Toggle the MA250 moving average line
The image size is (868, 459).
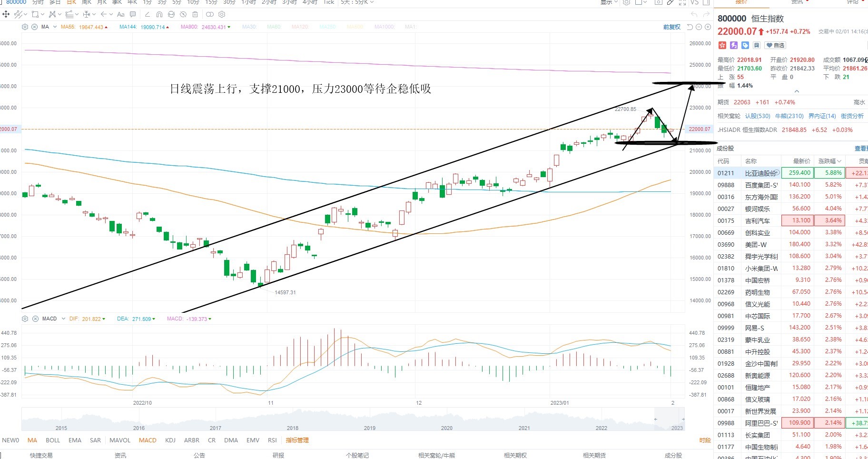[x=328, y=27]
